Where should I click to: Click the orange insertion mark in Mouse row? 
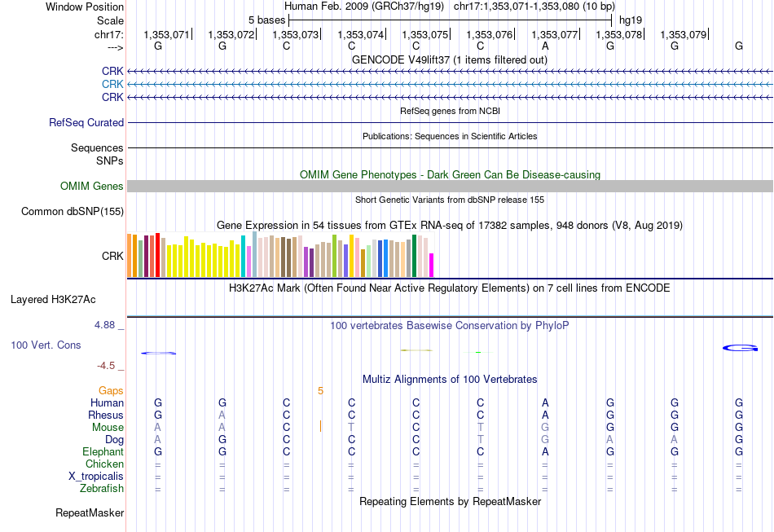tap(320, 426)
